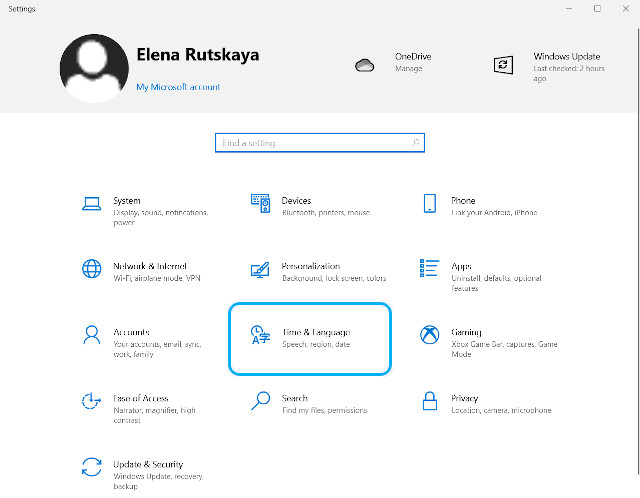Click 'Your accounts, email, sync' description
The width and height of the screenshot is (640, 498).
coord(157,349)
